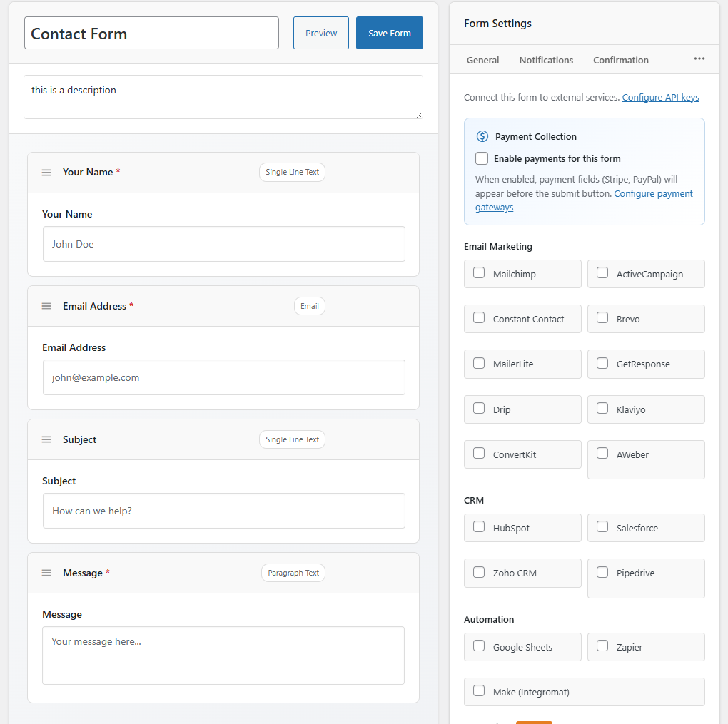
Task: Enable the Salesforce CRM integration
Action: pyautogui.click(x=602, y=528)
